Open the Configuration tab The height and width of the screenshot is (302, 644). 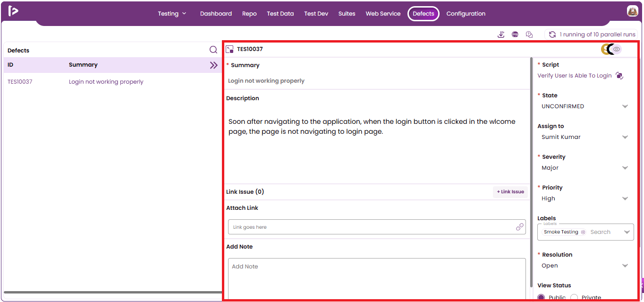point(466,14)
